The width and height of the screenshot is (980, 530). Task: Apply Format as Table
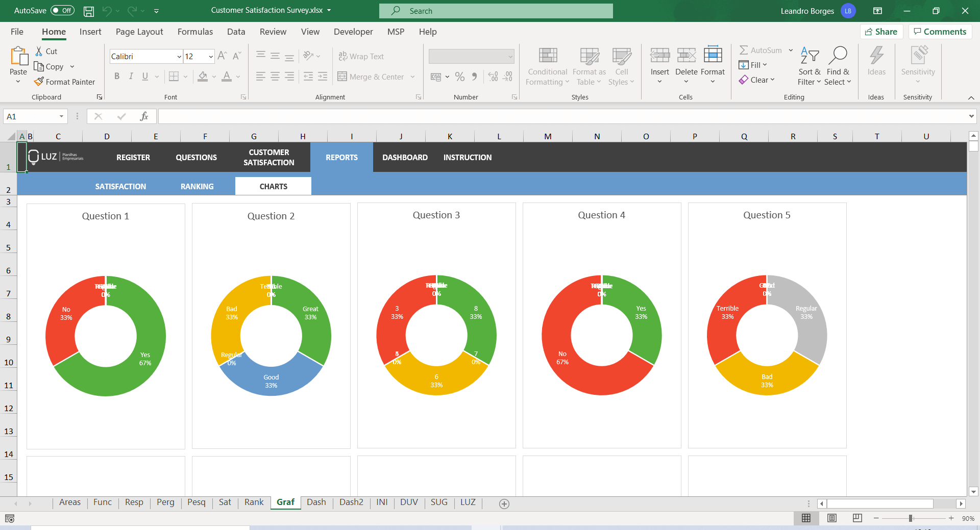tap(588, 65)
